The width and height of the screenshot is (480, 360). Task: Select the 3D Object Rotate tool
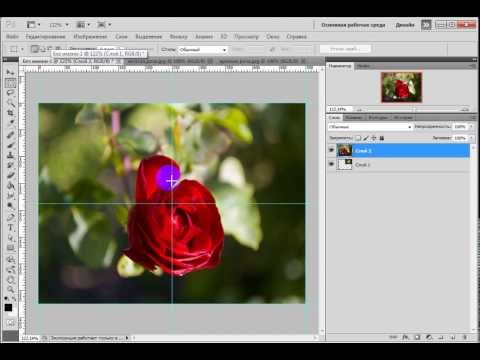(10, 259)
